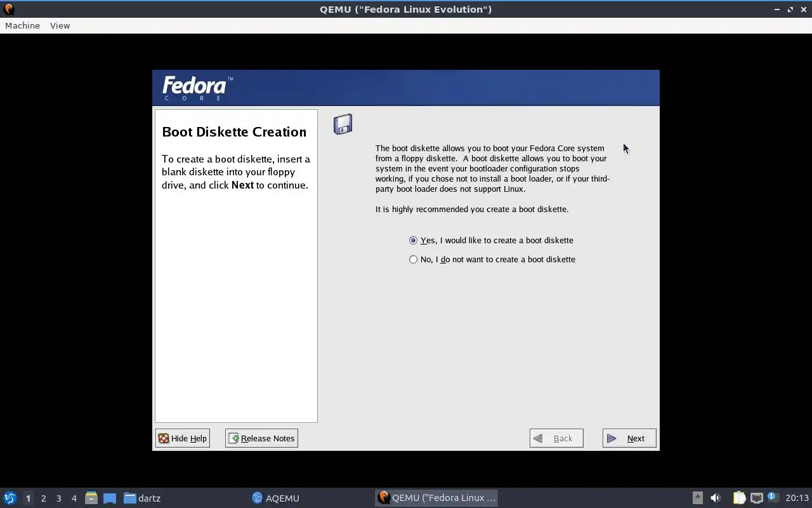Viewport: 812px width, 508px height.
Task: Click the network tray icon
Action: point(756,498)
